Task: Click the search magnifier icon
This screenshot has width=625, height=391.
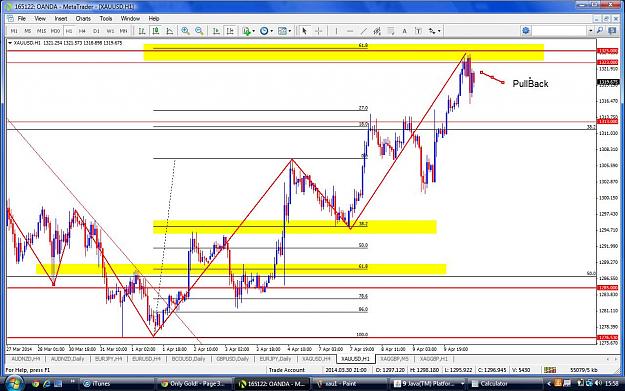Action: 600,31
